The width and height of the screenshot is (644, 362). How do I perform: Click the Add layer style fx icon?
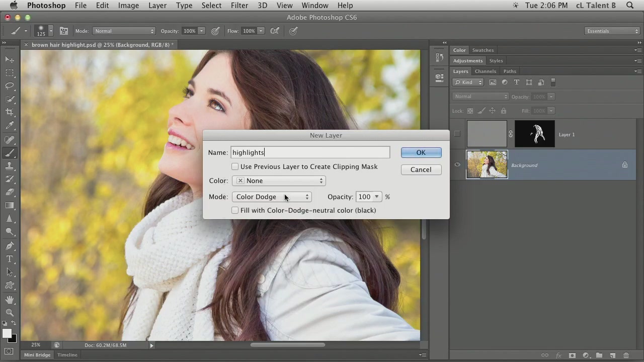pyautogui.click(x=558, y=355)
